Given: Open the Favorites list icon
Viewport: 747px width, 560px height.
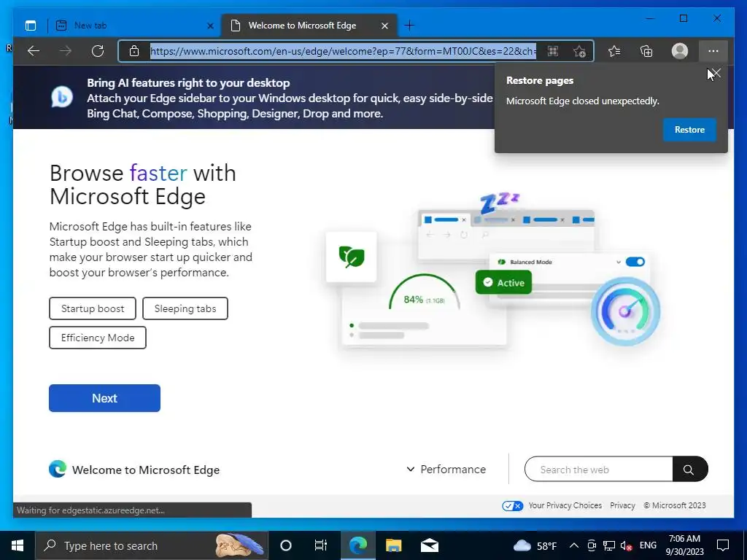Looking at the screenshot, I should click(614, 51).
